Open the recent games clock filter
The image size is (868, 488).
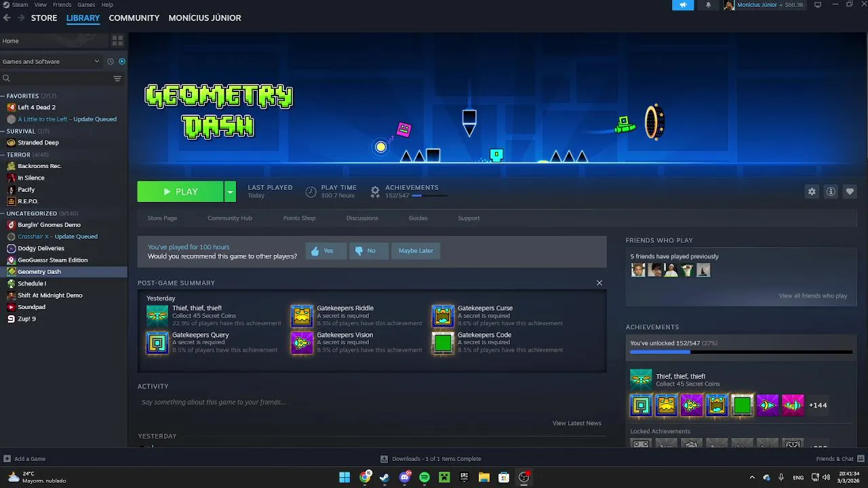[111, 61]
